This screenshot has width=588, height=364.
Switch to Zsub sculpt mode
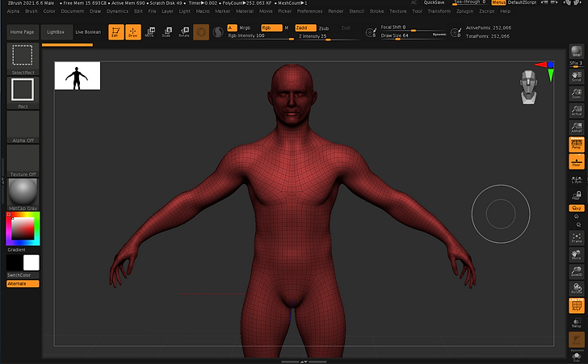pyautogui.click(x=324, y=28)
